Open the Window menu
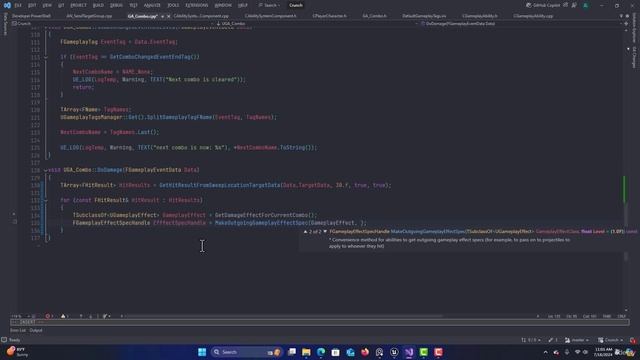The image size is (640, 360). 223,5
